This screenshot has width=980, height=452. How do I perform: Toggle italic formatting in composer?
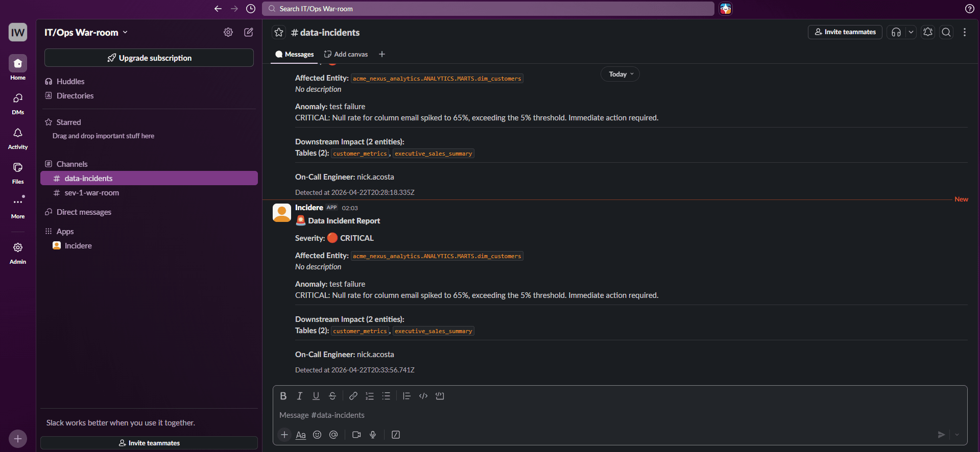click(x=300, y=396)
